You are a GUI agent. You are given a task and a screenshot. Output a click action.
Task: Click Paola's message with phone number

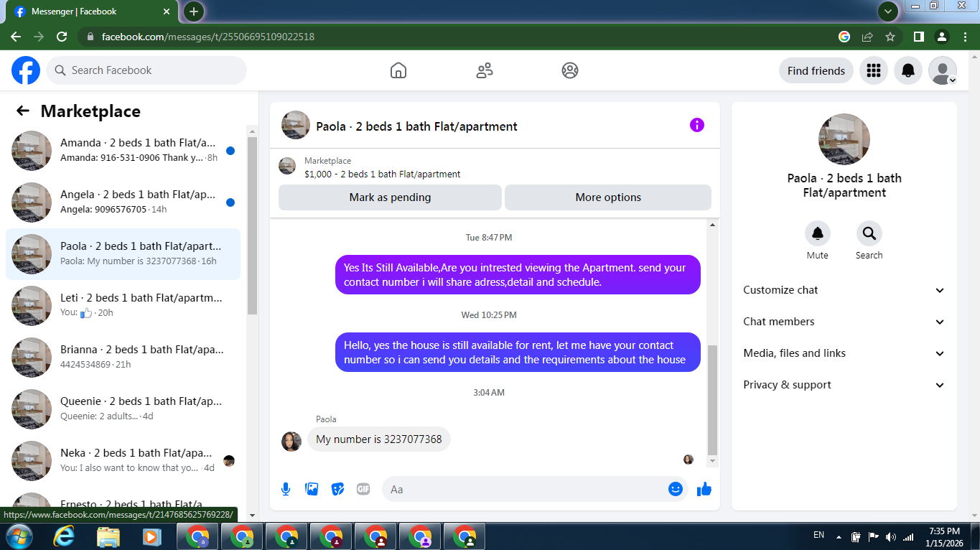pos(379,439)
